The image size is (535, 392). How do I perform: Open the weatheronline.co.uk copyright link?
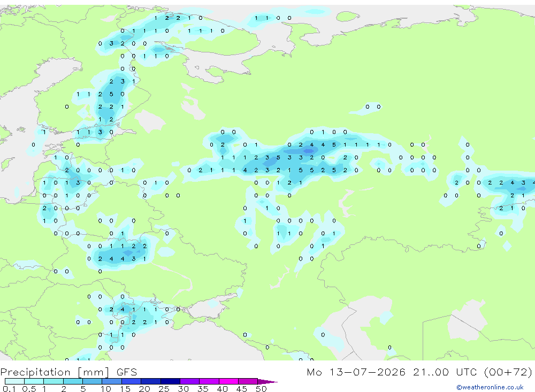coord(490,387)
